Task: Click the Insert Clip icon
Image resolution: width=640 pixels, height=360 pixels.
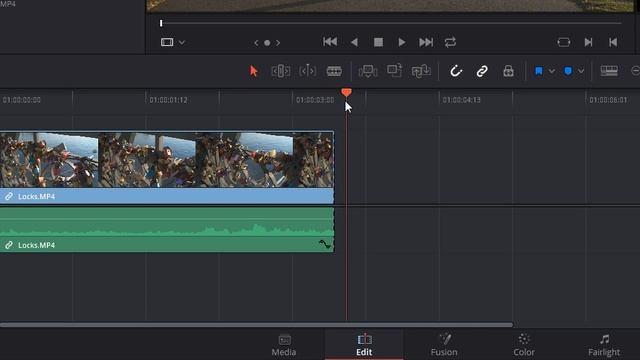Action: click(x=368, y=71)
